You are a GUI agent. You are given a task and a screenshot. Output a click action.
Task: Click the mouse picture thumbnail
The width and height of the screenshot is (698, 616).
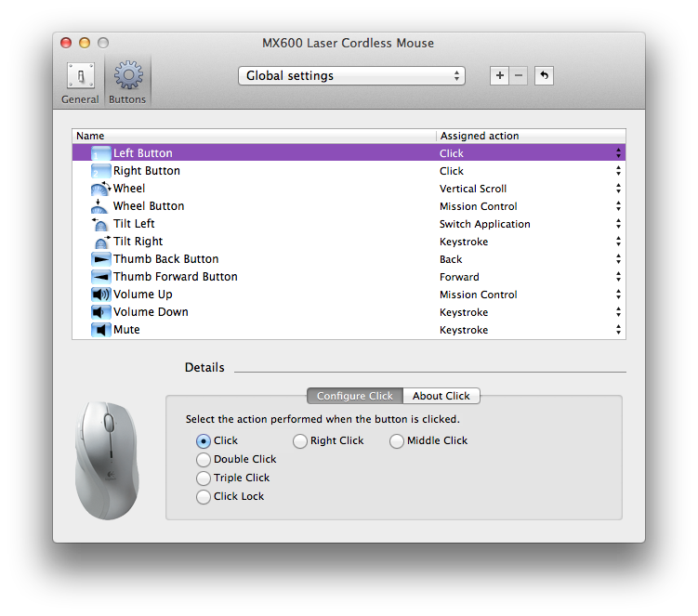(x=107, y=460)
